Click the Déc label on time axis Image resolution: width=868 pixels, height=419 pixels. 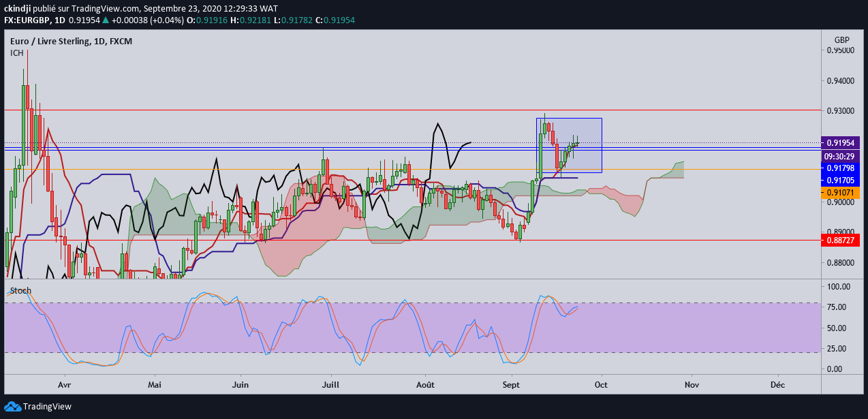click(777, 384)
